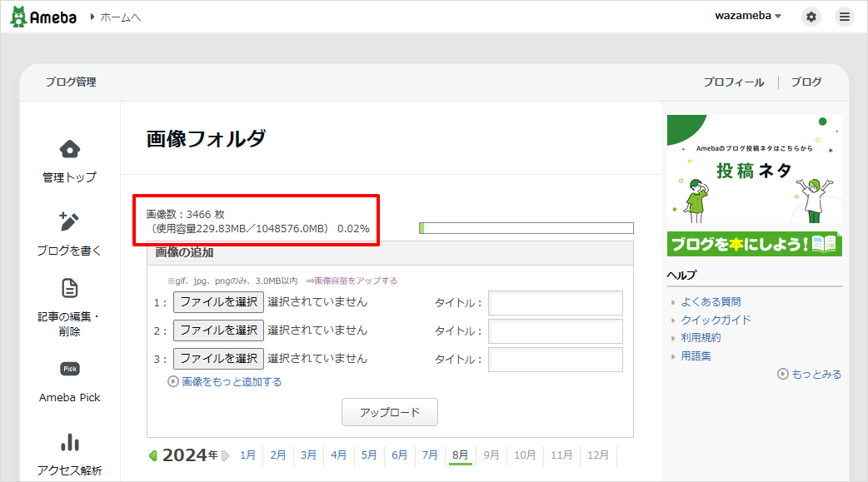Open the Ameba logo home page
Image resolution: width=868 pixels, height=482 pixels.
(x=43, y=17)
